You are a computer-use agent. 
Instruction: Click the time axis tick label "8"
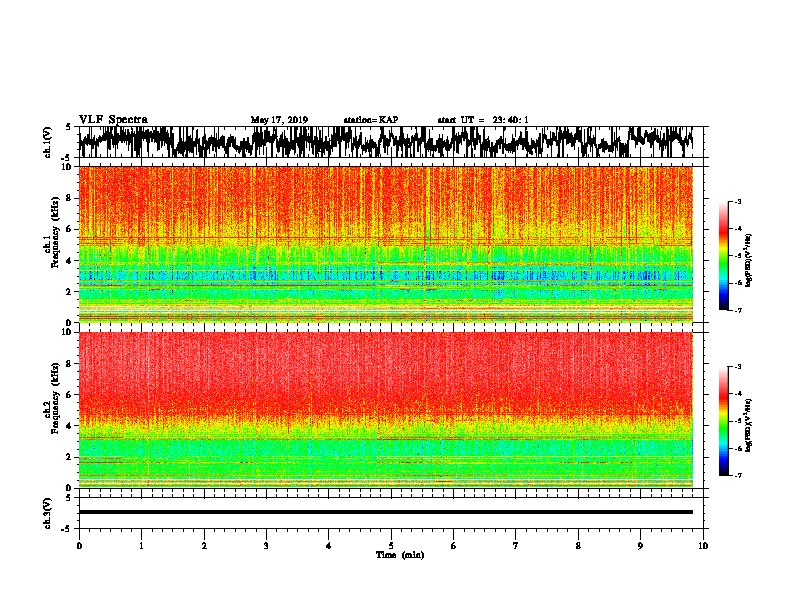pos(578,546)
